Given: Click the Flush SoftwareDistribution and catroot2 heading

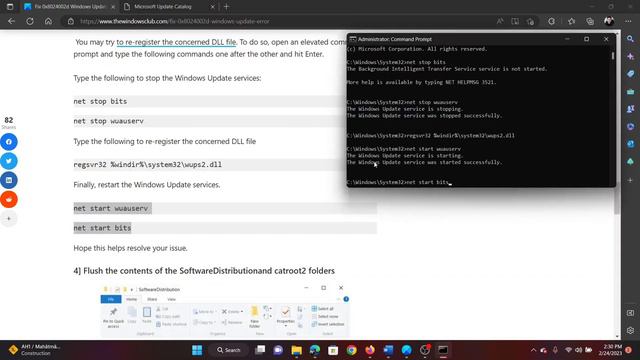Looking at the screenshot, I should coord(204,271).
